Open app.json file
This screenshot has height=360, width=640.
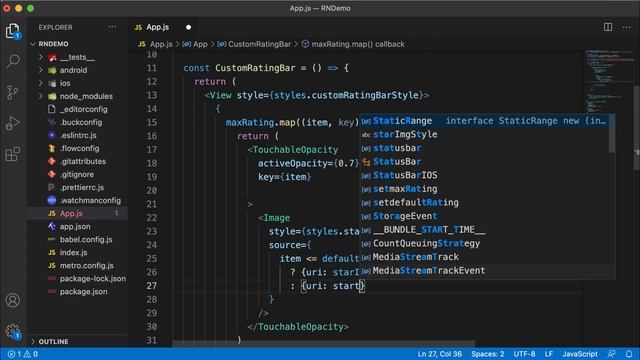coord(78,227)
